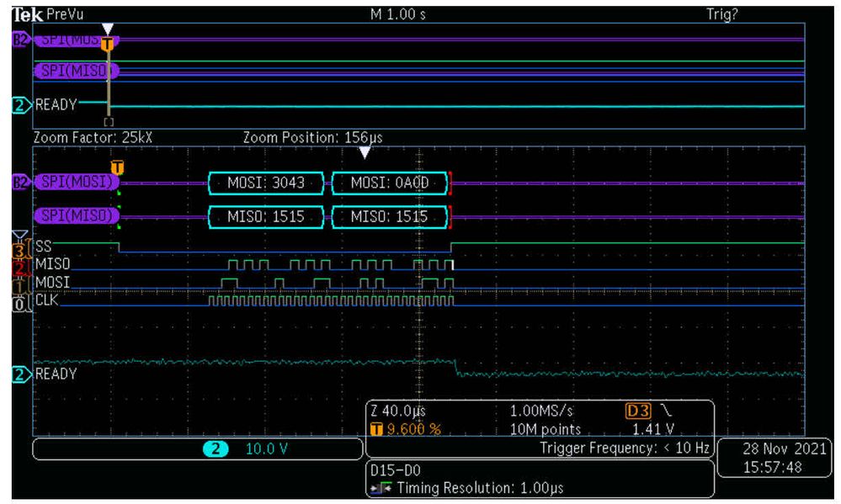Click the white trigger position triangle in overview
The height and width of the screenshot is (504, 841).
[108, 29]
